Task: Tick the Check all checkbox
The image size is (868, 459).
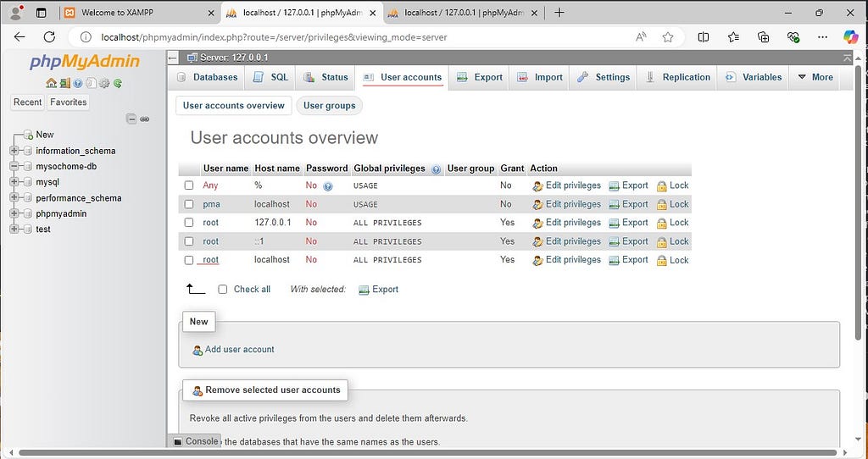Action: 223,290
